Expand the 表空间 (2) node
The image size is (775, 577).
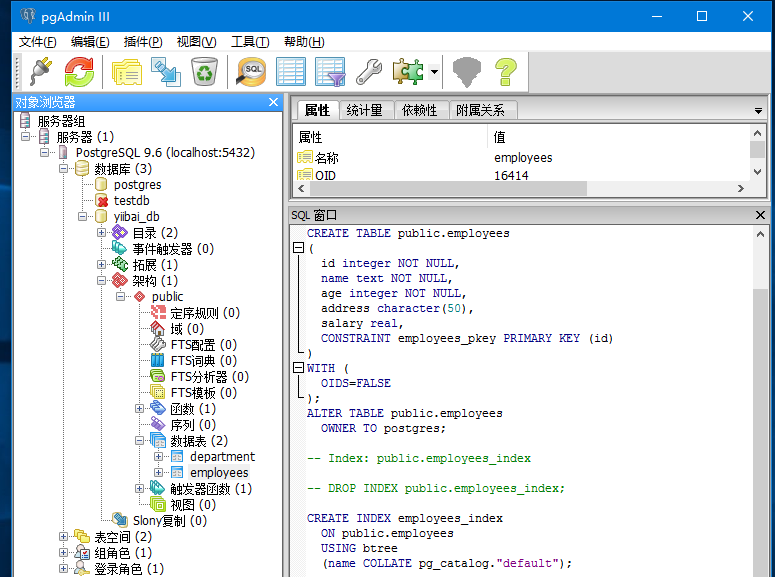[x=63, y=536]
